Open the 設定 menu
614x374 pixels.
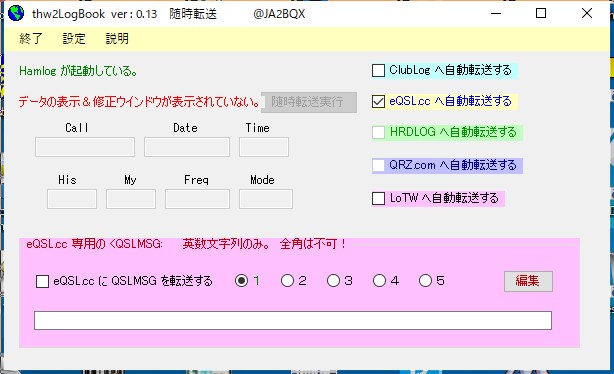tap(74, 38)
